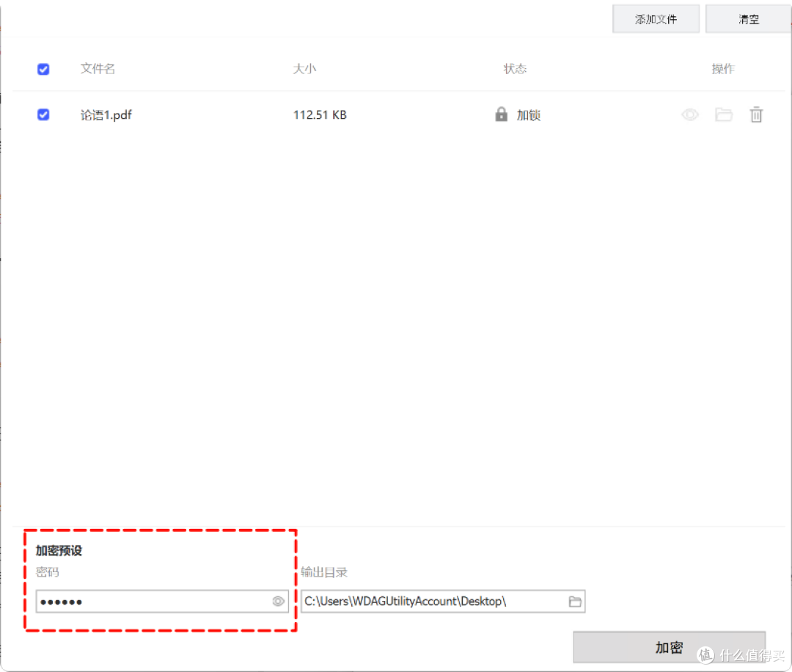Click the 加密预设 heading
792x672 pixels.
click(59, 550)
